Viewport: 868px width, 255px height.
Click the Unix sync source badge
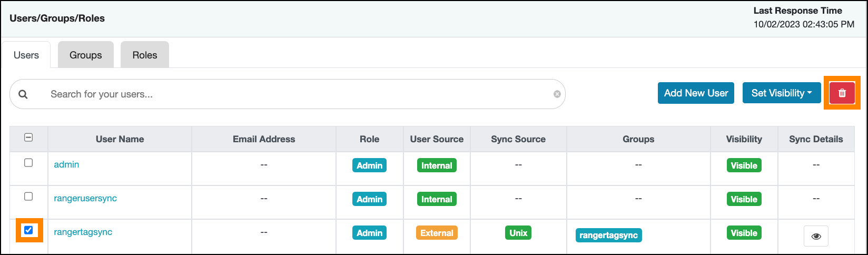pyautogui.click(x=518, y=233)
